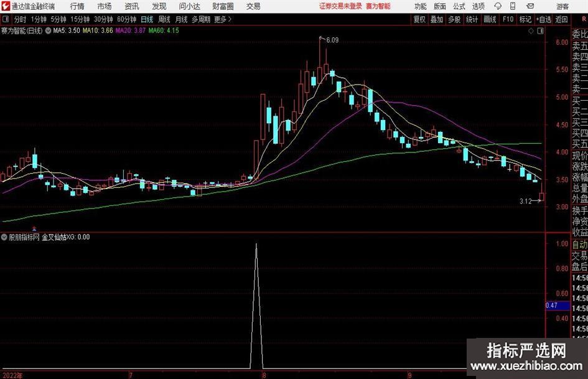
Task: Switch to the 分时 chart tab
Action: point(20,19)
